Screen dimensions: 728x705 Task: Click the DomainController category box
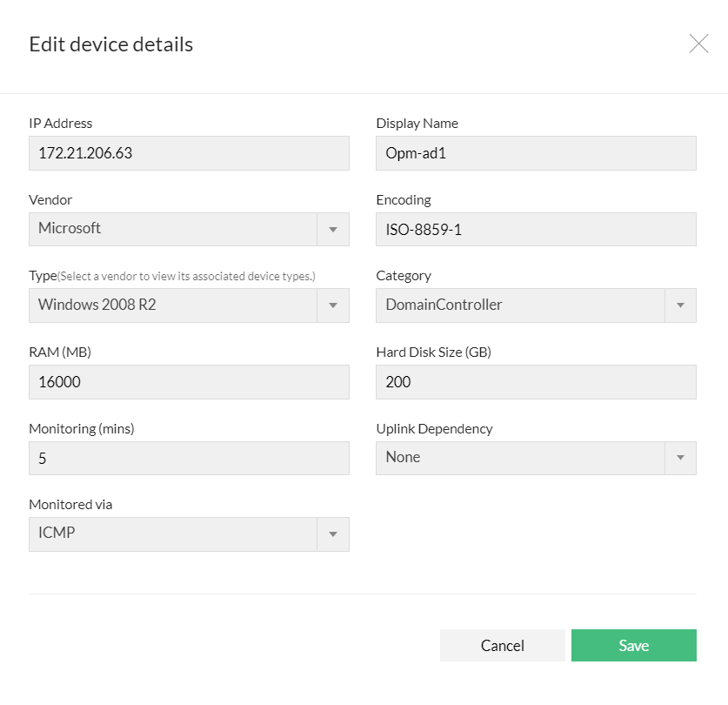(x=519, y=305)
